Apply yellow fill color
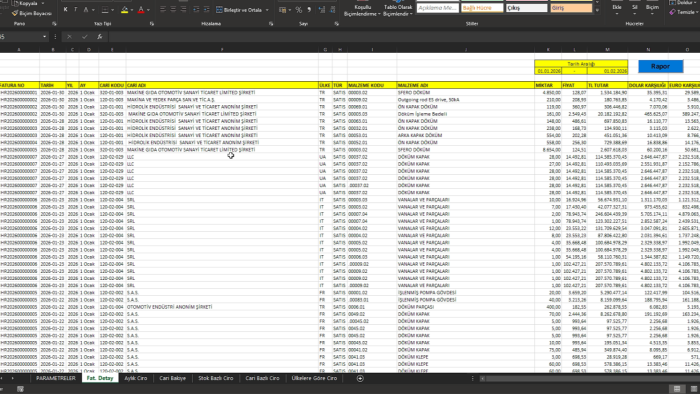 (125, 9)
